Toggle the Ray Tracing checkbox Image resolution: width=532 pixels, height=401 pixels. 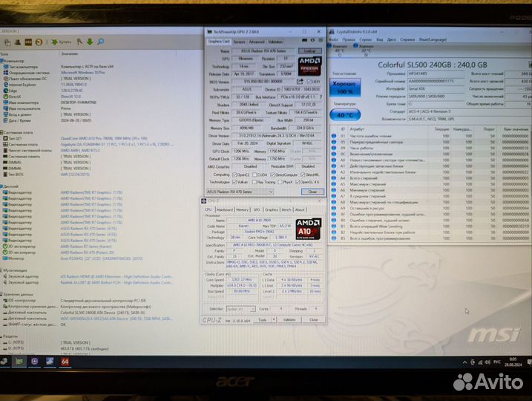pos(254,181)
